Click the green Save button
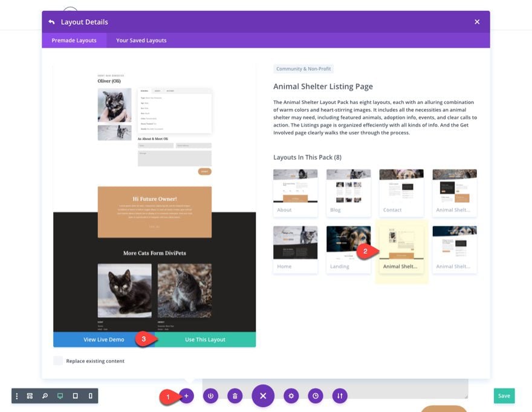The height and width of the screenshot is (412, 532). (504, 396)
